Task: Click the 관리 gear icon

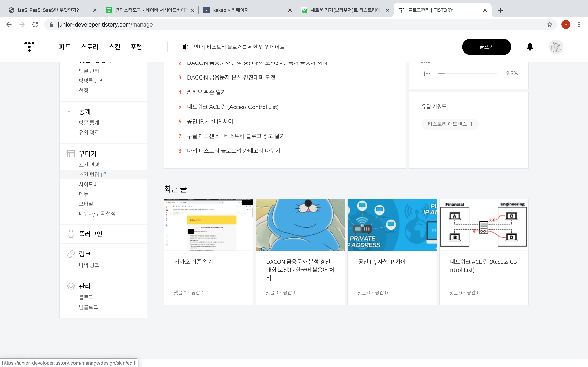Action: coord(71,286)
